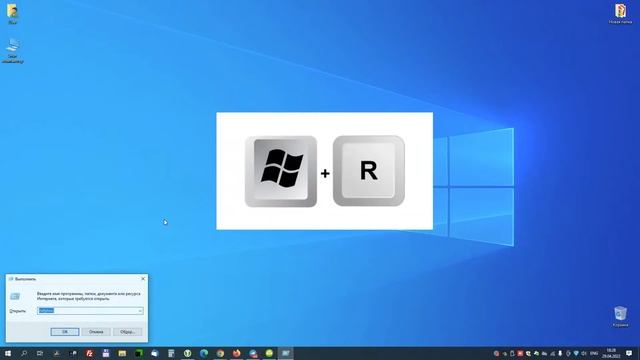Click the red square tray icon
This screenshot has width=640, height=360.
(520, 353)
